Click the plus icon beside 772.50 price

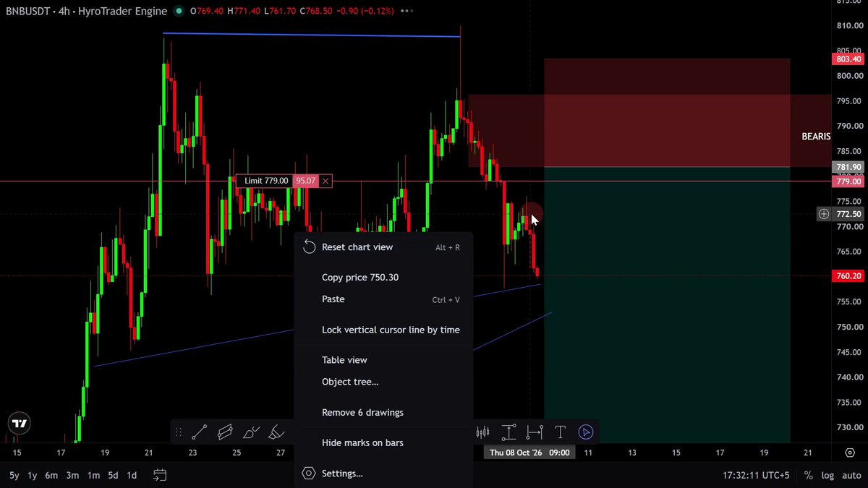824,214
